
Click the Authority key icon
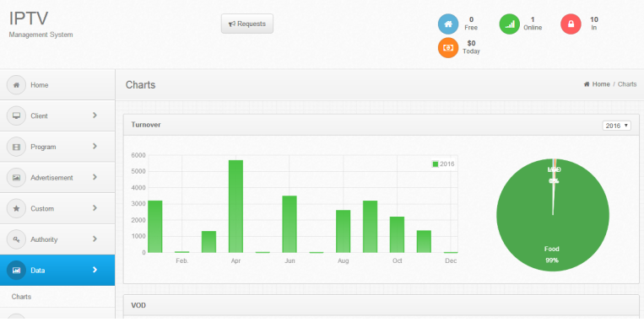click(x=16, y=239)
